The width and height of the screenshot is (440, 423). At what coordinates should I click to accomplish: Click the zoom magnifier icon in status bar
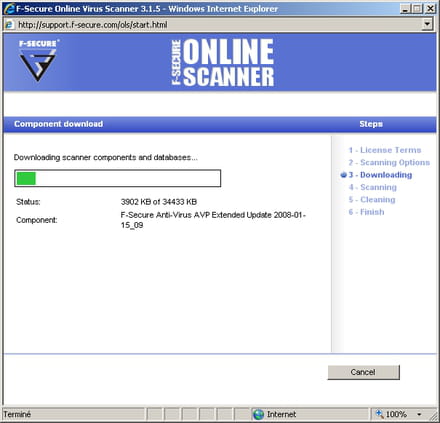click(379, 414)
